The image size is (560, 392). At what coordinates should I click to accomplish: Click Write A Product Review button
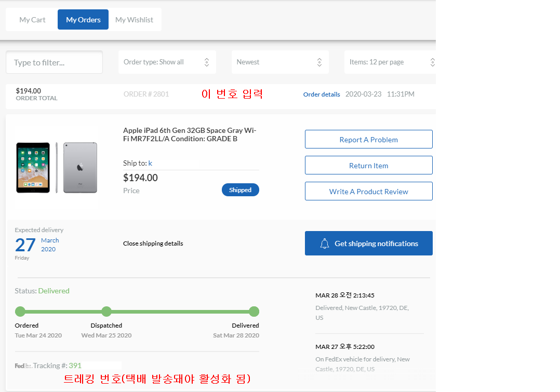[x=369, y=192]
